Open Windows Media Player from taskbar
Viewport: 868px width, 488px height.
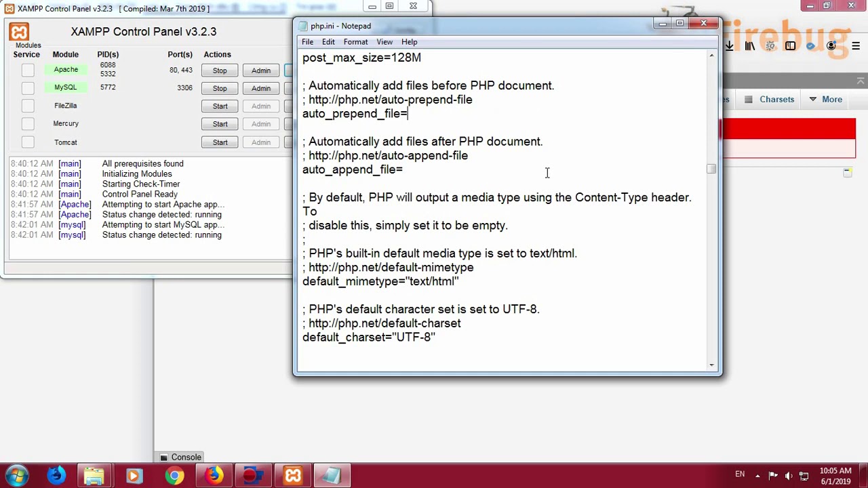tap(134, 475)
